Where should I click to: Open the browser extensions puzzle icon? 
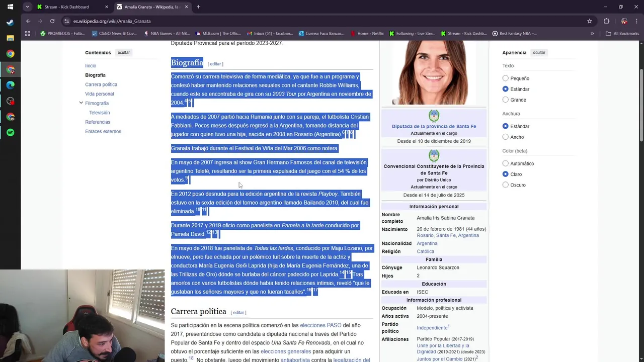click(x=607, y=21)
